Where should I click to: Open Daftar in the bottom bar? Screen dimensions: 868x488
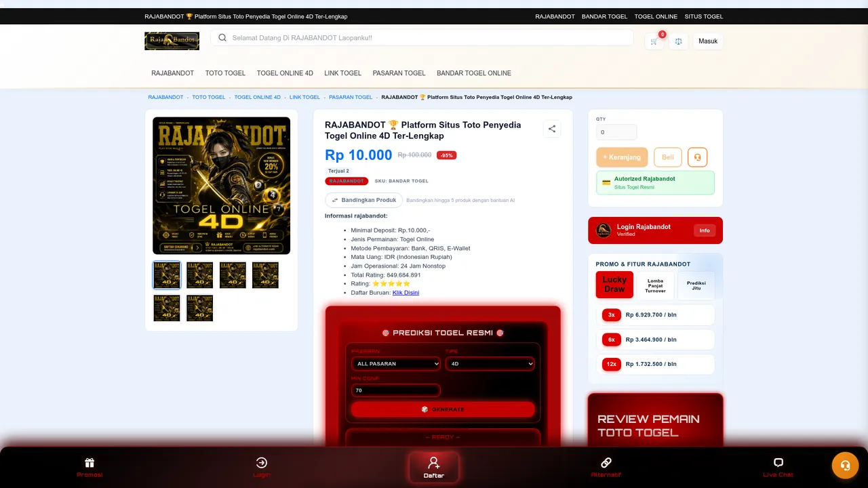click(434, 467)
